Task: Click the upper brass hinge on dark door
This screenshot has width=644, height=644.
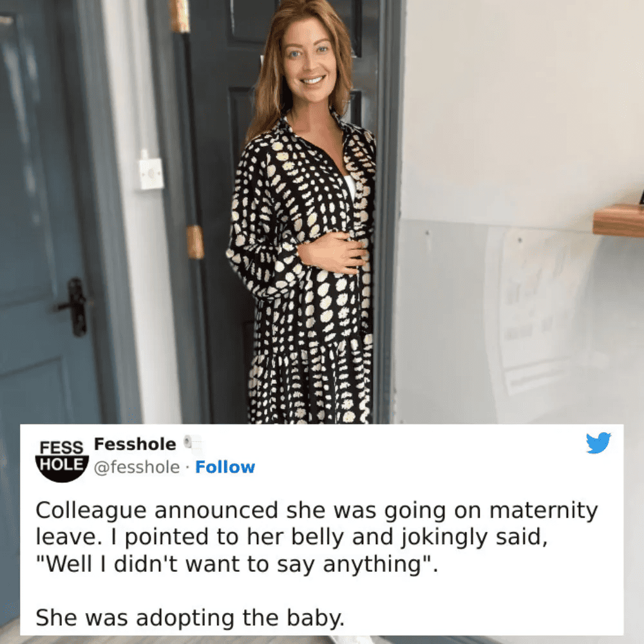Action: pyautogui.click(x=180, y=15)
